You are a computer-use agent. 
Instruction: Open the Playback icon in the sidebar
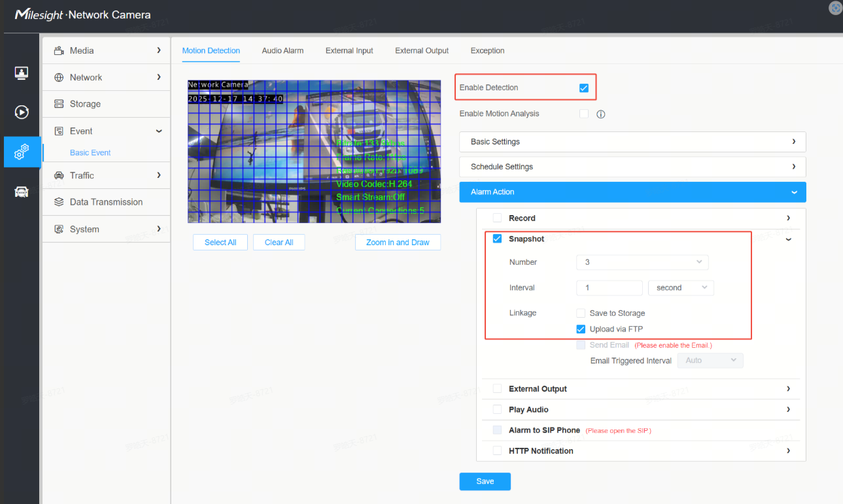(x=22, y=112)
